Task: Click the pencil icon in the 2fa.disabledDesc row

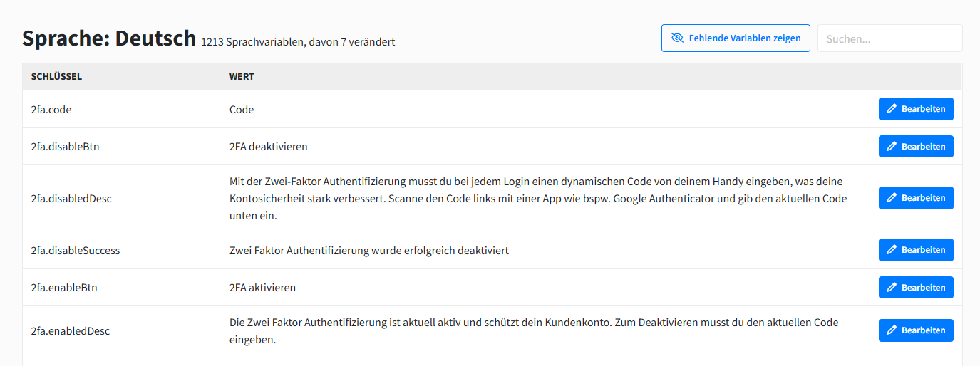Action: coord(892,198)
